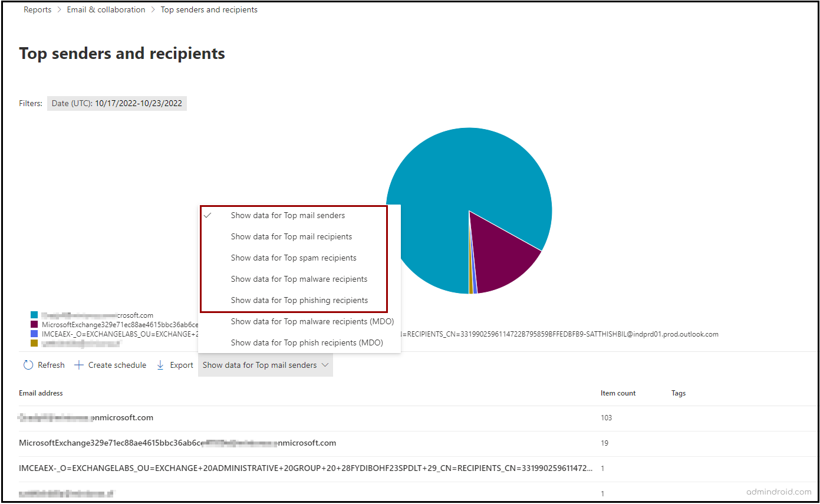Open the Show data dropdown chevron
Viewport: 820px width, 504px height.
325,365
